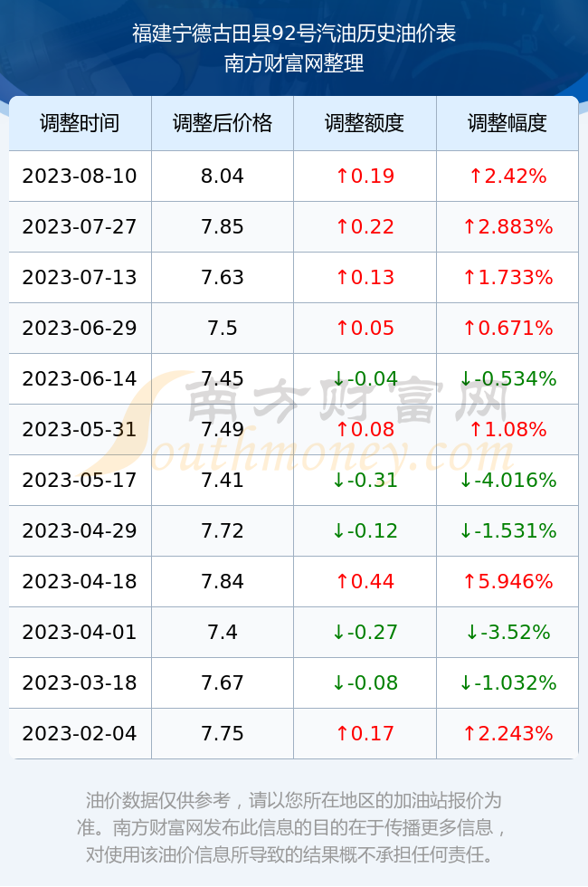Viewport: 588px width, 887px height.
Task: Click the red up-arrow 5.946% cell
Action: pyautogui.click(x=507, y=581)
